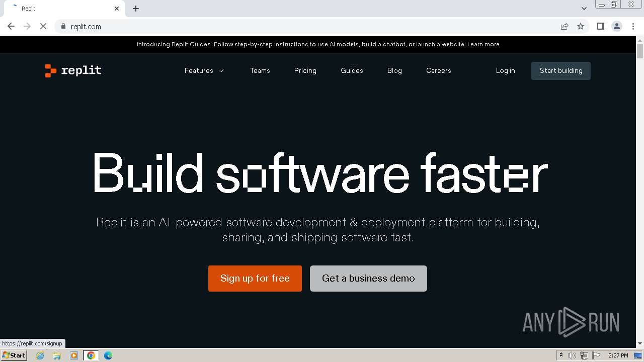Screen dimensions: 644x362
Task: Go to the Guides section
Action: [352, 71]
